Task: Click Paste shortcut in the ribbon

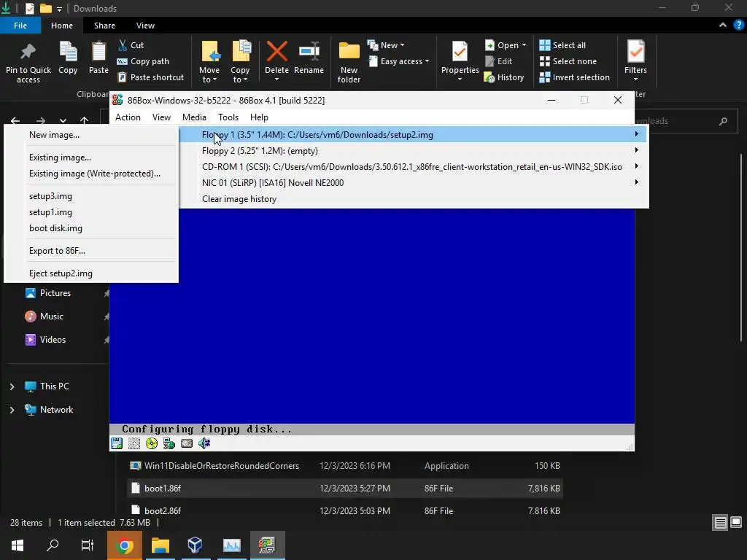Action: click(x=150, y=77)
